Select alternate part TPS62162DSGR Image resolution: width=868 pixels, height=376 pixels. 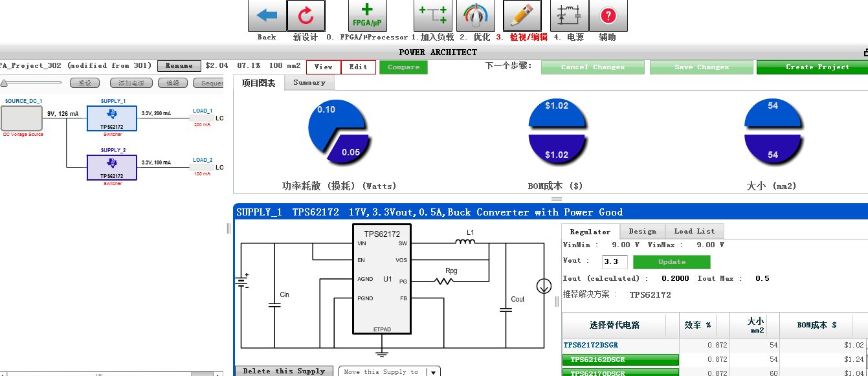[x=620, y=359]
